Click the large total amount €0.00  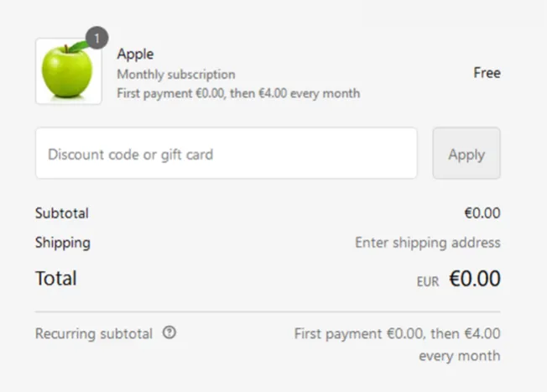(x=475, y=279)
